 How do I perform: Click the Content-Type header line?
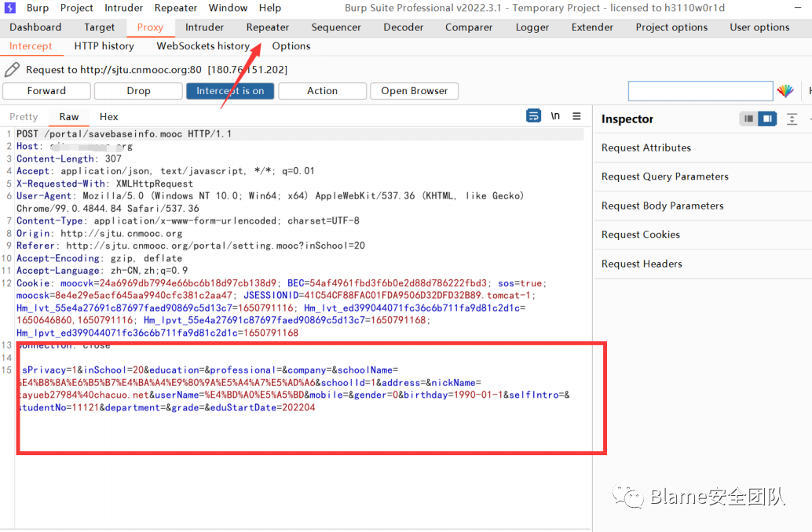pyautogui.click(x=188, y=221)
